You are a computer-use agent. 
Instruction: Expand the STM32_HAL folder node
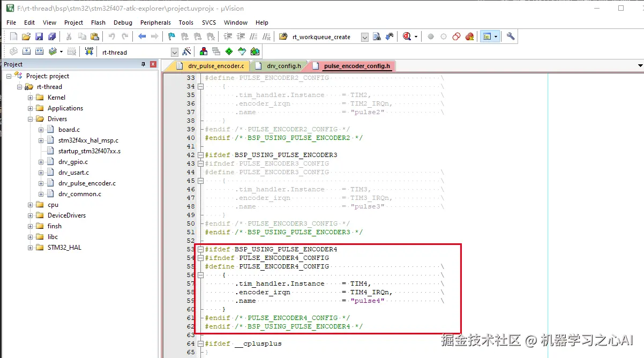pos(30,248)
